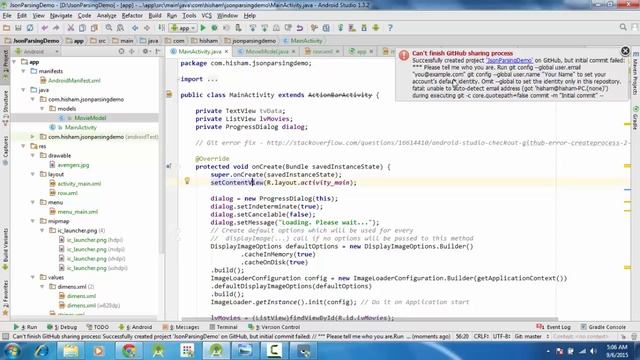Collapse the app module tree node
640x360 pixels.
coord(14,62)
